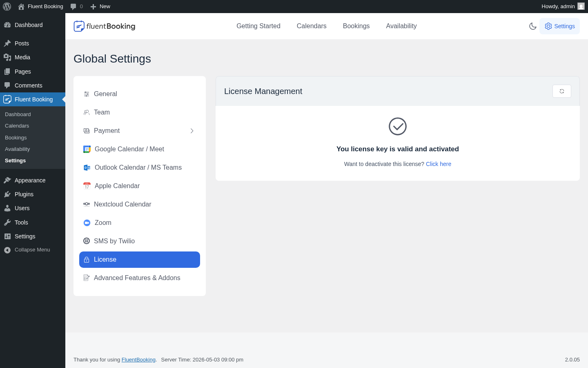Open Comments in the WordPress sidebar
Screen dimensions: 588x368
[x=33, y=85]
